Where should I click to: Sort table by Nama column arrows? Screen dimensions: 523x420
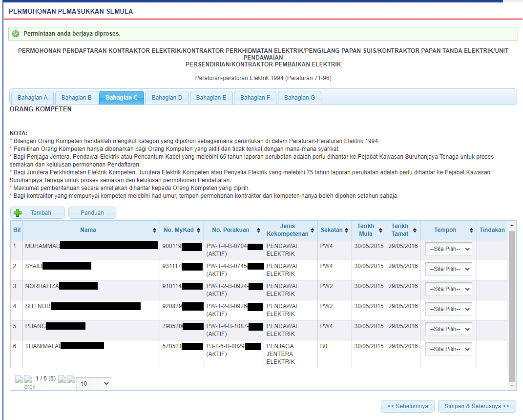pos(155,230)
